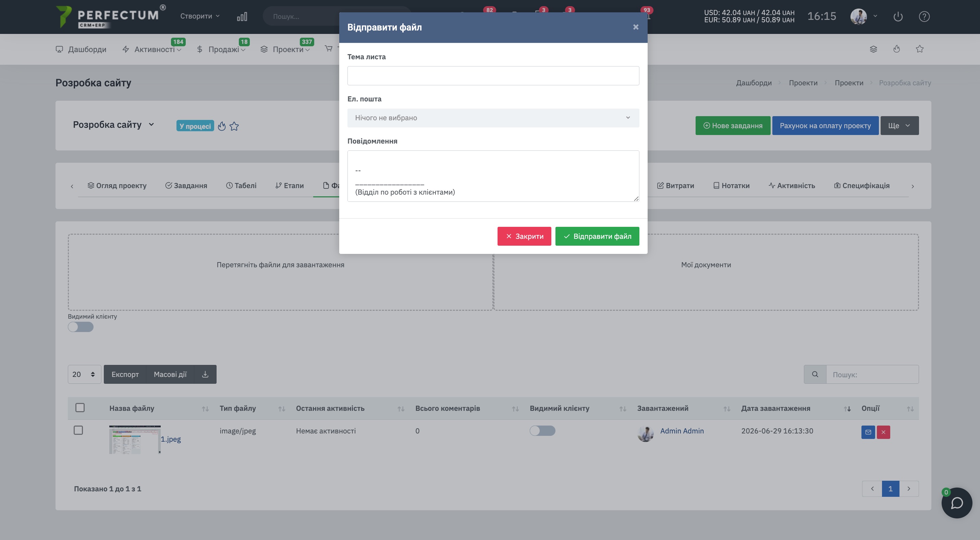
Task: Click into the Повідомлення text area
Action: (493, 176)
